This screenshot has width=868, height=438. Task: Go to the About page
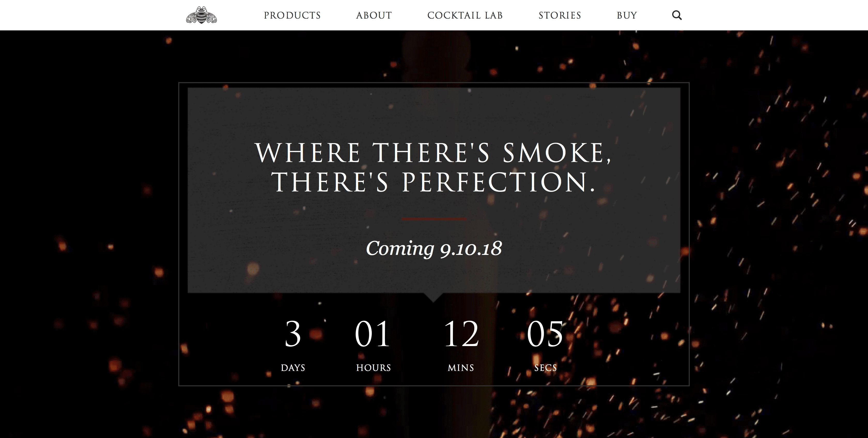374,15
